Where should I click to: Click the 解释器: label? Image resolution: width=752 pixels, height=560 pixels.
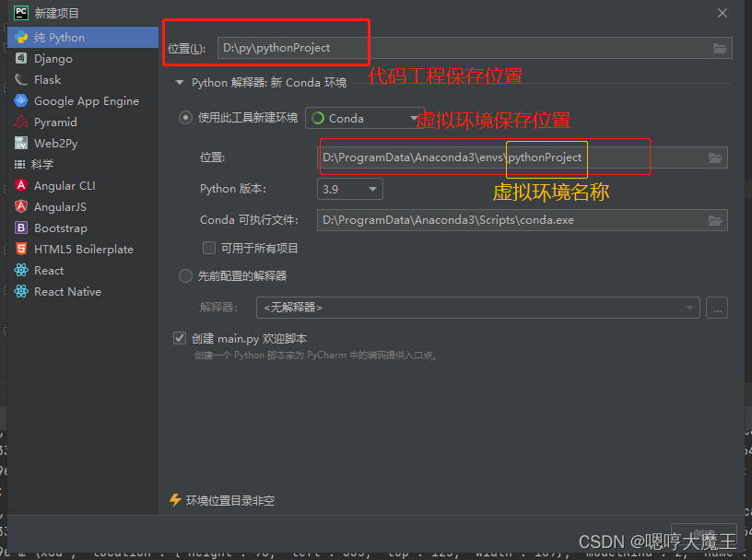[218, 307]
